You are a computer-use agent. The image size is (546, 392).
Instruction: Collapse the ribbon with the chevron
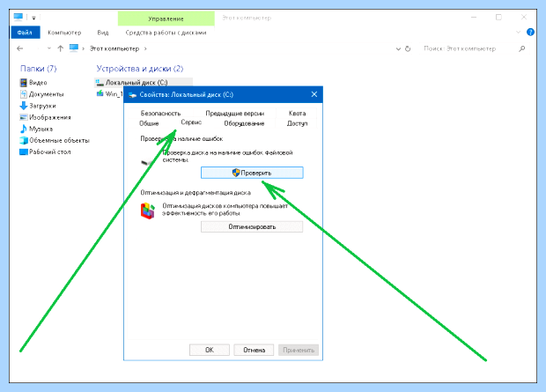click(518, 32)
